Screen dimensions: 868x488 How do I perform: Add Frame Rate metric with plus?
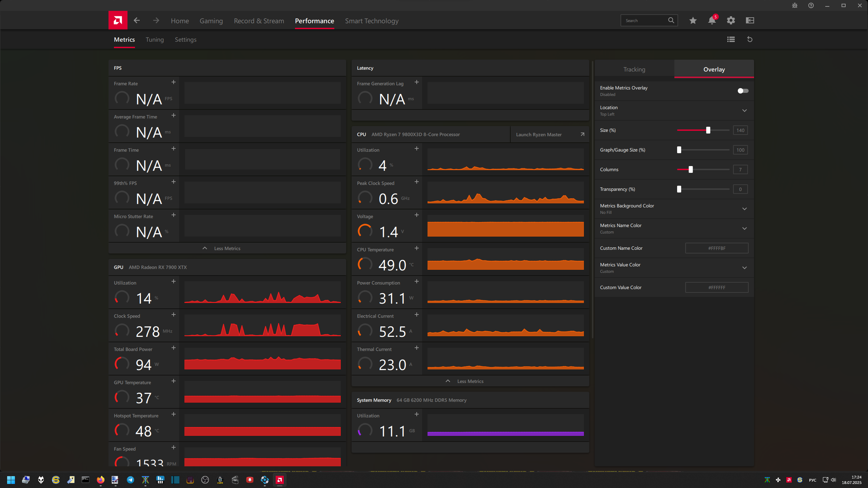point(173,82)
